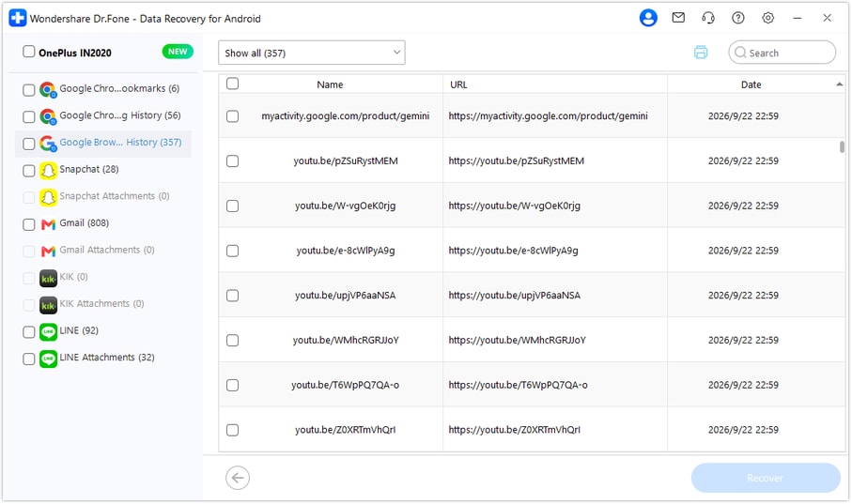The width and height of the screenshot is (852, 504).
Task: Click the back arrow button
Action: [x=238, y=478]
